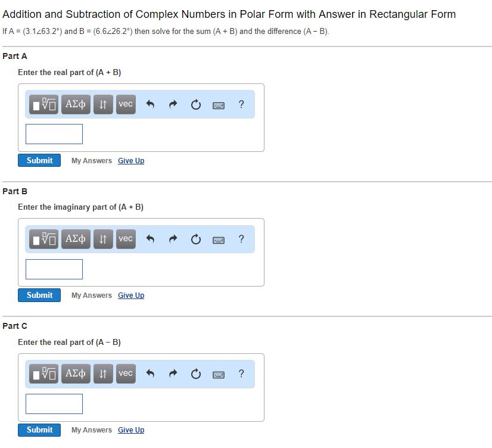Submit the answer for Part B
The height and width of the screenshot is (448, 492).
[39, 295]
